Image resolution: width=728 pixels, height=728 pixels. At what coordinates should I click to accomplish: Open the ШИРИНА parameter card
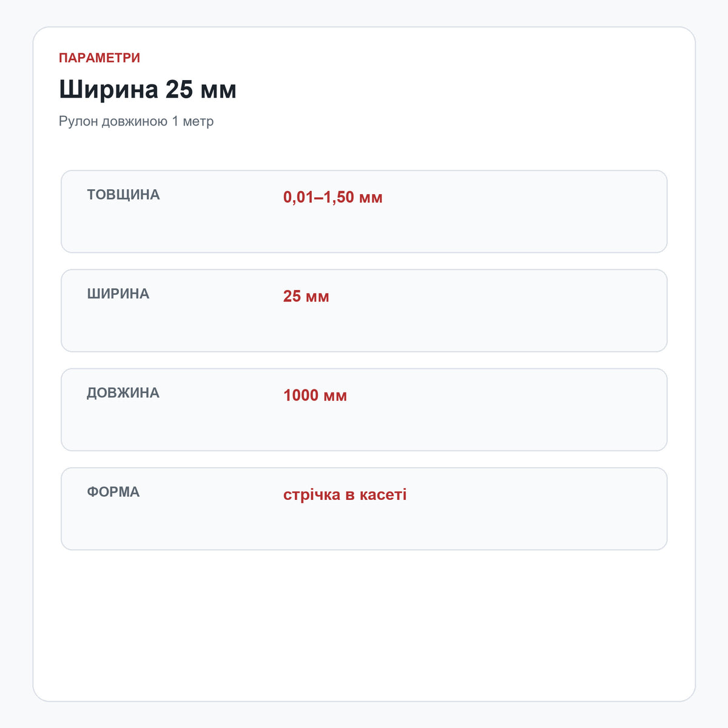tap(364, 311)
